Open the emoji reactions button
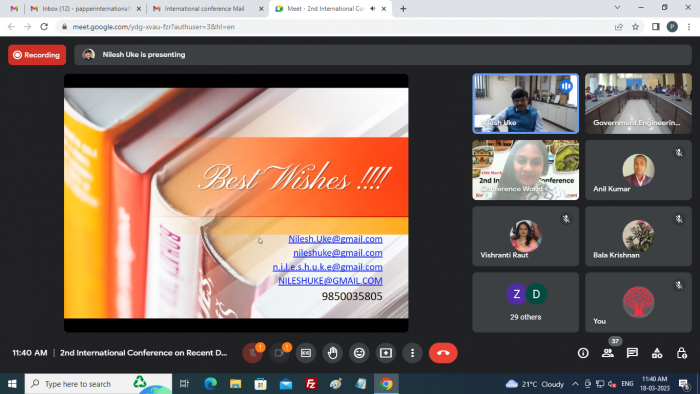Viewport: 700px width, 394px height. click(x=359, y=353)
